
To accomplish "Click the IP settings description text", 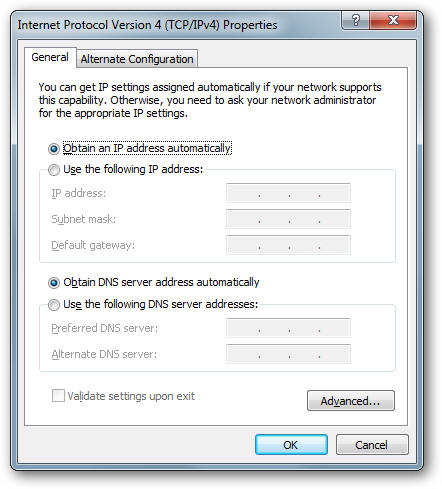I will [210, 100].
